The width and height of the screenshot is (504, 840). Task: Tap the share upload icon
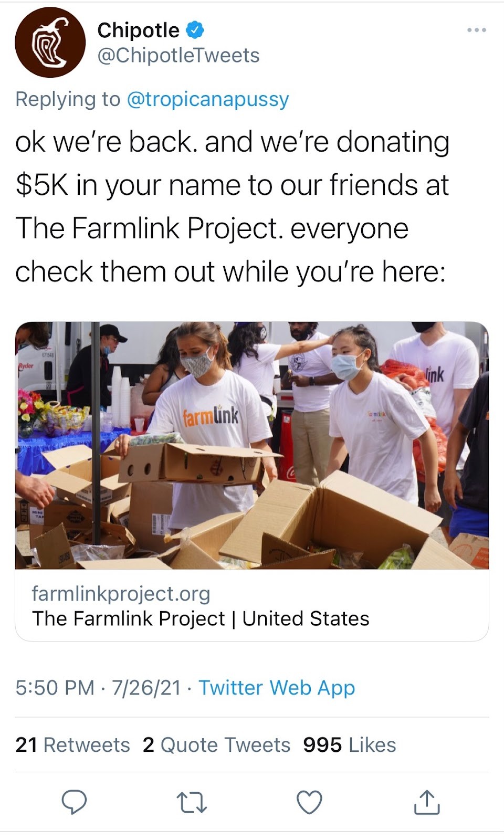tap(427, 802)
